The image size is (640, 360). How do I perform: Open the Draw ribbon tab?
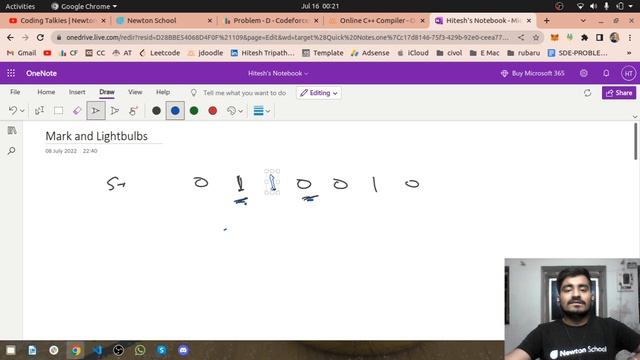[x=107, y=92]
